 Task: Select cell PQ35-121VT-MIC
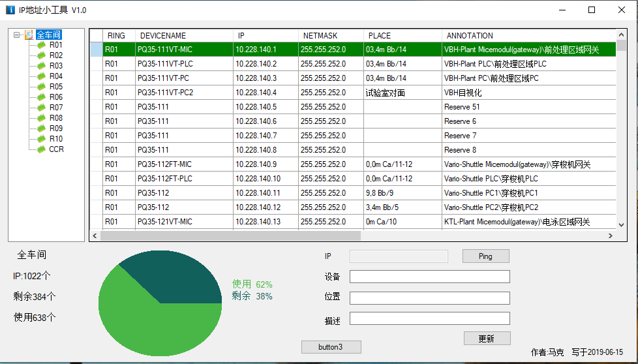pos(184,222)
